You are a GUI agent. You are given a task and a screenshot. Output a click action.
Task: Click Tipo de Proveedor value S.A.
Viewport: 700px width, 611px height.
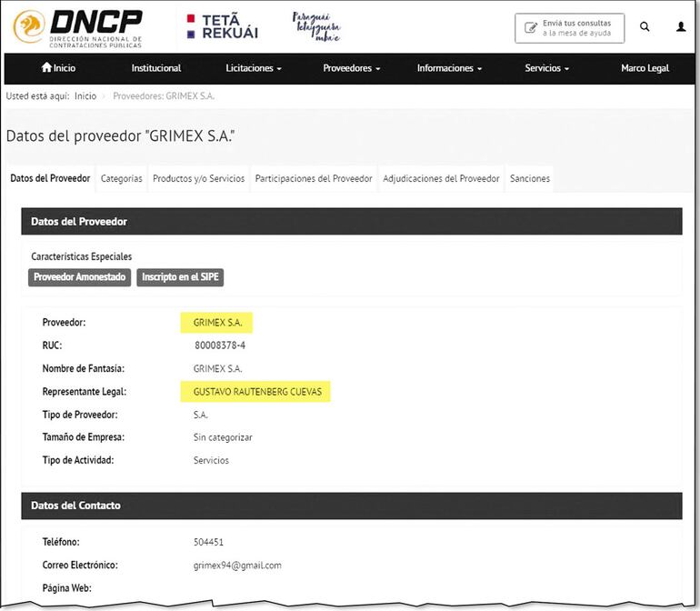(200, 415)
